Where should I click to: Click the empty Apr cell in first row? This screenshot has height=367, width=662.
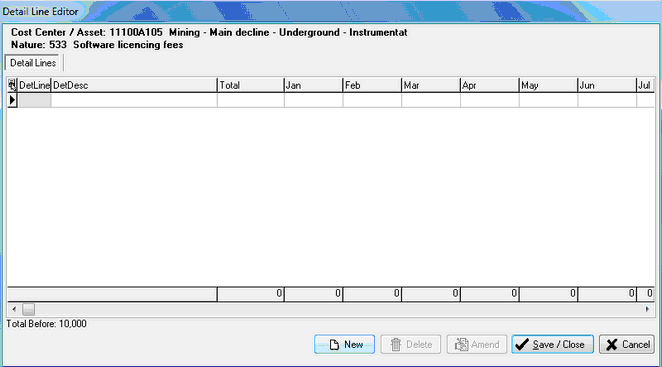490,100
